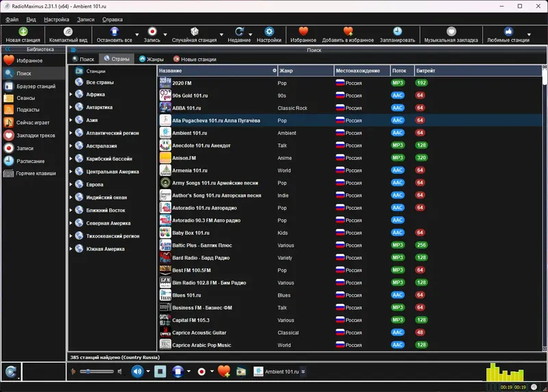This screenshot has height=392, width=548.
Task: Open dropdown arrow next to Stop all
Action: 137,35
